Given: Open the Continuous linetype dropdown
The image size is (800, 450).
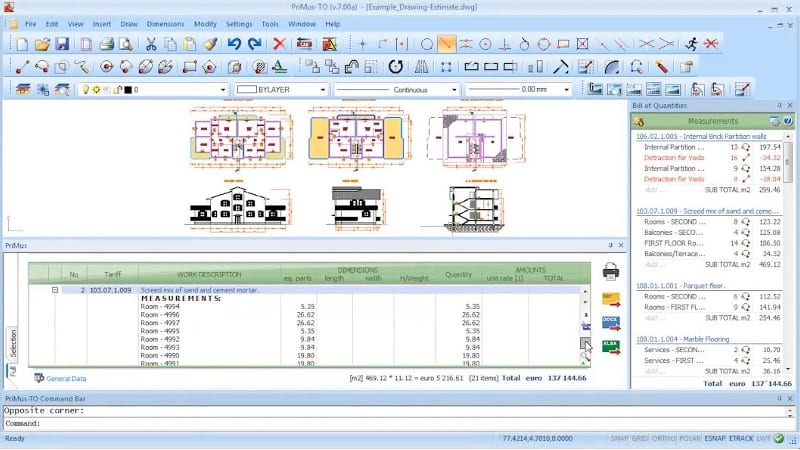Looking at the screenshot, I should click(x=454, y=90).
